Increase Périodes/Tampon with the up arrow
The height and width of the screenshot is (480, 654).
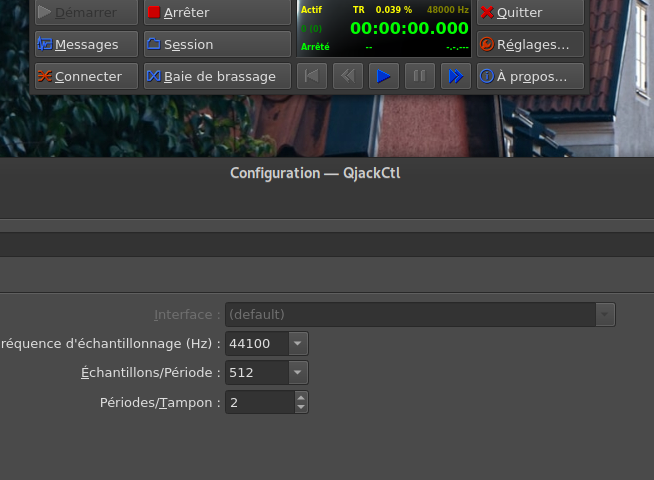click(301, 397)
